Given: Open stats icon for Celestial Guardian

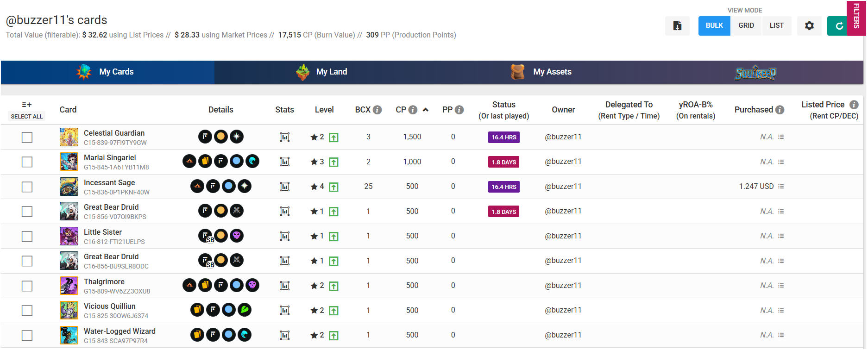Looking at the screenshot, I should (x=285, y=137).
